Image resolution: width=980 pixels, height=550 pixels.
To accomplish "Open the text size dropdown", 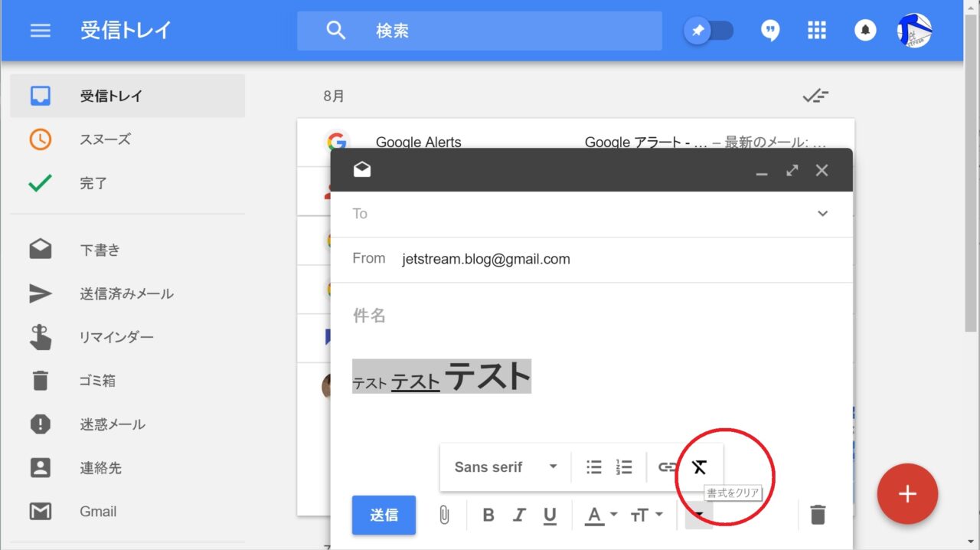I will [646, 516].
